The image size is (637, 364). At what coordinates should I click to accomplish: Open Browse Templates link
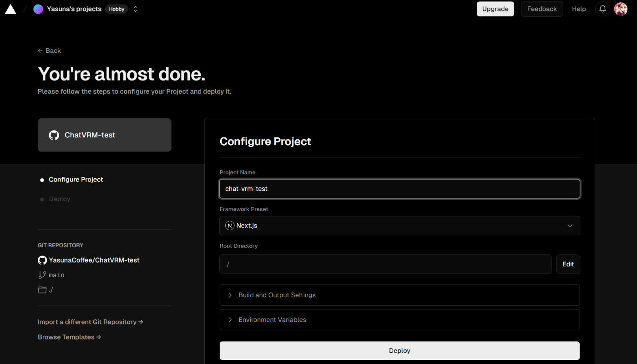[70, 337]
